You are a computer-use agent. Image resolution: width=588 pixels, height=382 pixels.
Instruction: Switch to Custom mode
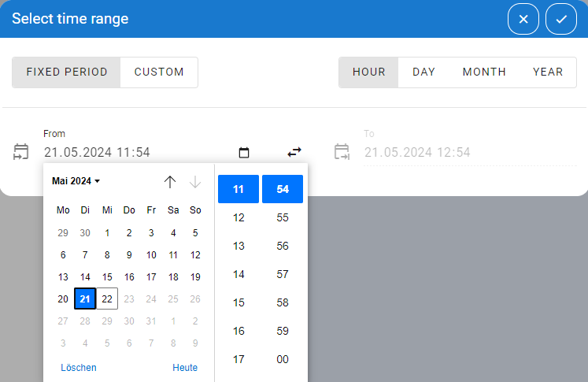tap(159, 72)
